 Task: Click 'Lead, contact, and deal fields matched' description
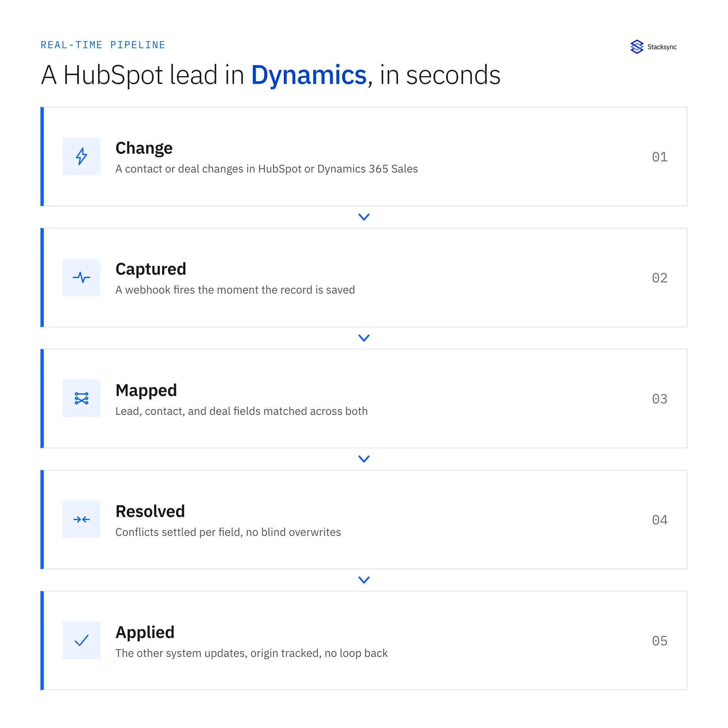point(242,411)
